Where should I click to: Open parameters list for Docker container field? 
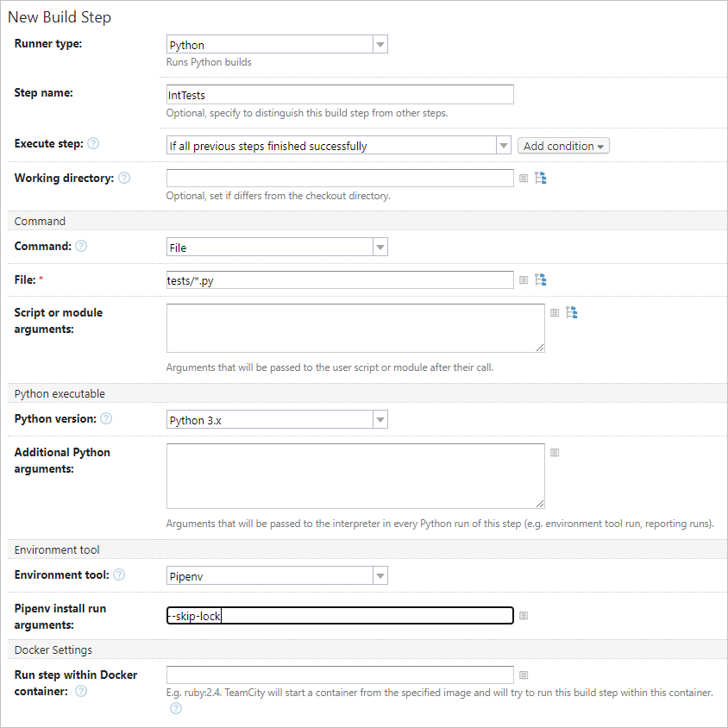pyautogui.click(x=524, y=675)
